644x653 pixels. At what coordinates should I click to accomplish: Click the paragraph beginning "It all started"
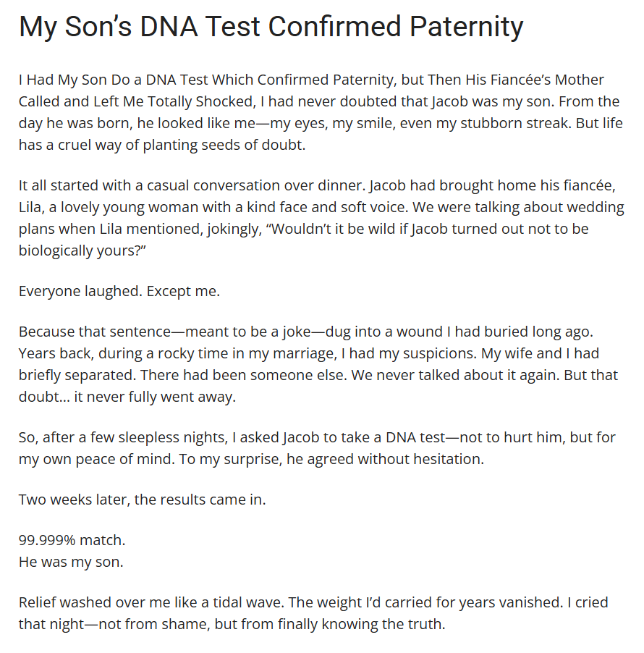click(x=321, y=218)
